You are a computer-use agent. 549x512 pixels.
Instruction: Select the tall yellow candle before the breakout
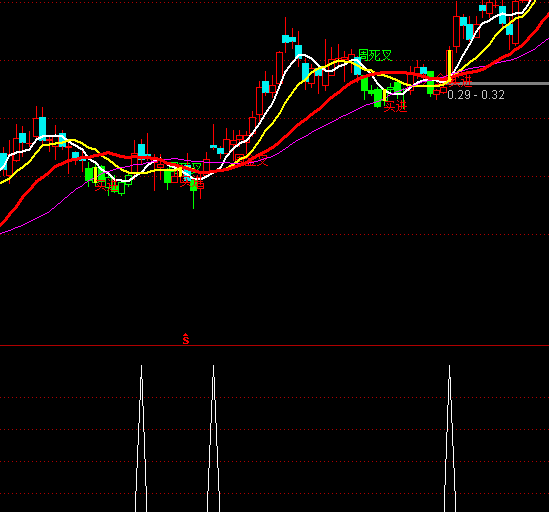click(449, 67)
